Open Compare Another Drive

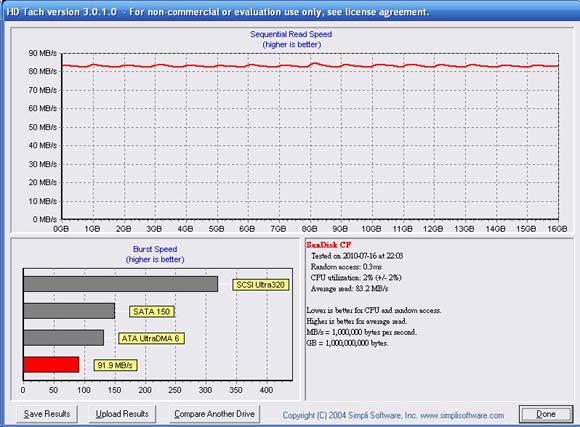[214, 414]
